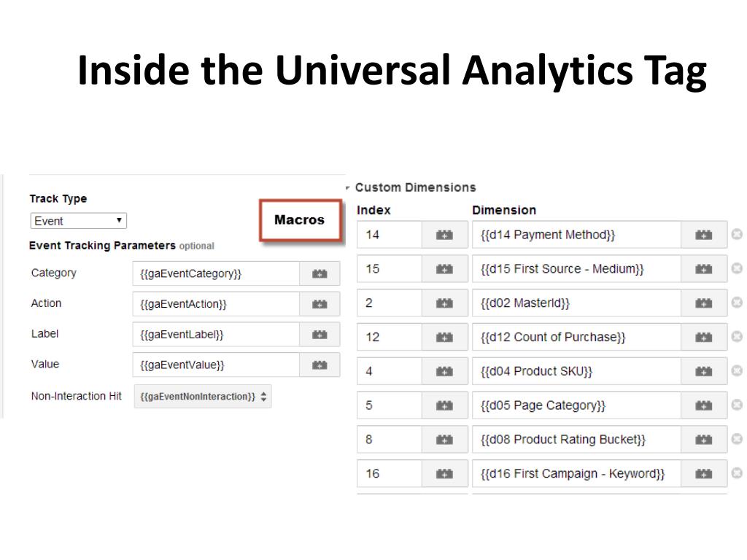747x560 pixels.
Task: Click the Macros callout box
Action: [x=300, y=220]
